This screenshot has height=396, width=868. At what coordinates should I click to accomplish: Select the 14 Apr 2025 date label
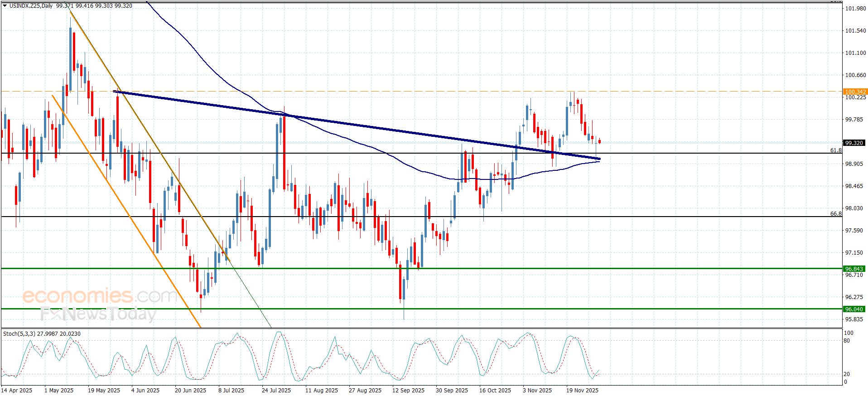[x=17, y=390]
